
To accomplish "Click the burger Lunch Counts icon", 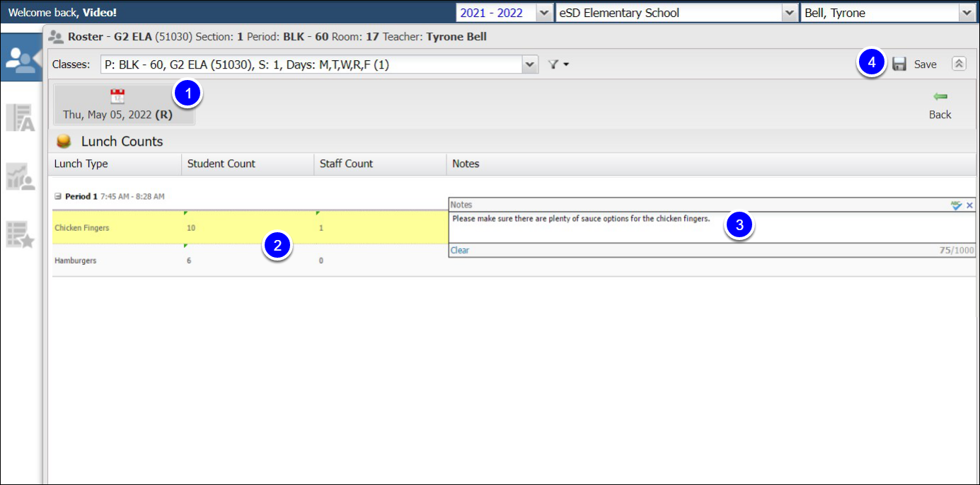I will (x=64, y=142).
